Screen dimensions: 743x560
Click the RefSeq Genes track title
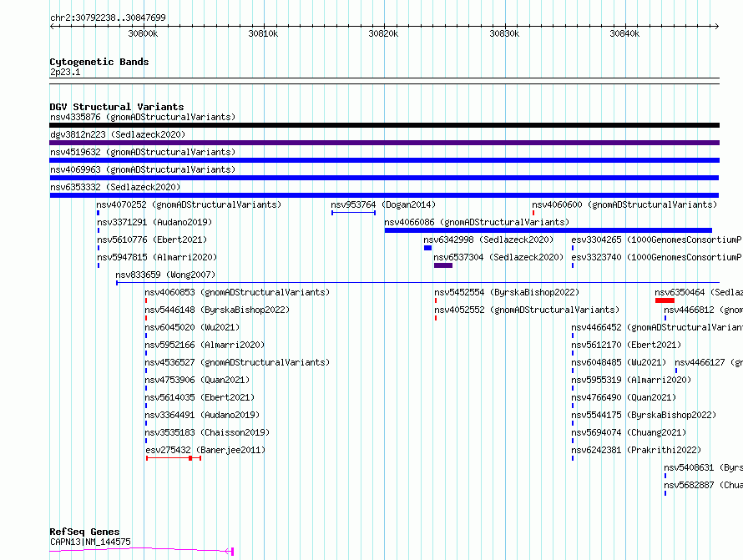click(84, 532)
